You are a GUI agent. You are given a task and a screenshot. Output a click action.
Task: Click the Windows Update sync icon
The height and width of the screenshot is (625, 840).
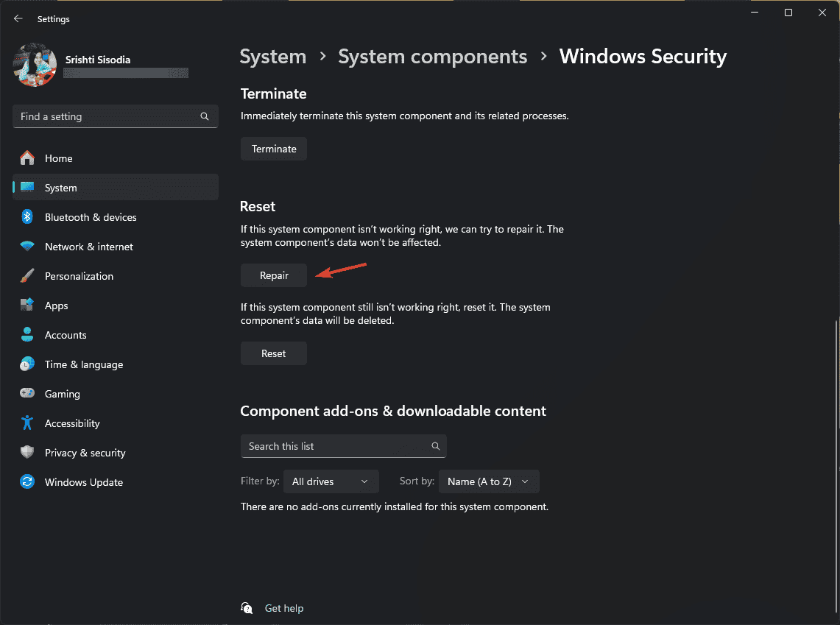pos(27,482)
